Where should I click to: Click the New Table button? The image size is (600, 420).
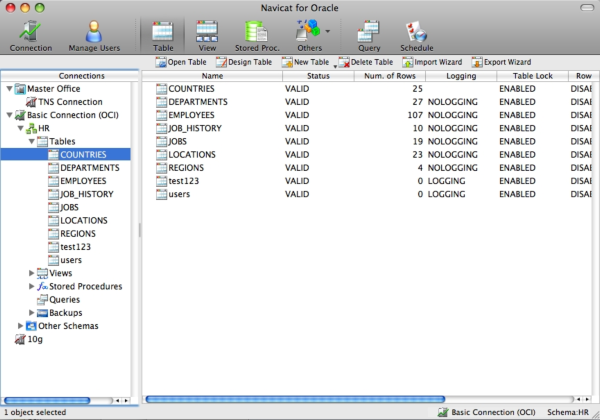[x=305, y=62]
